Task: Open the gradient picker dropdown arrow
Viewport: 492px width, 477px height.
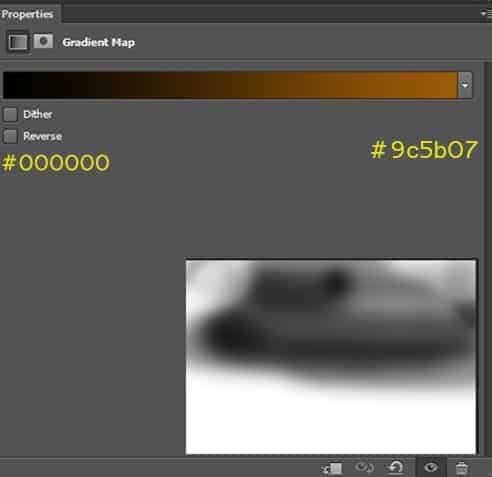Action: [x=465, y=85]
